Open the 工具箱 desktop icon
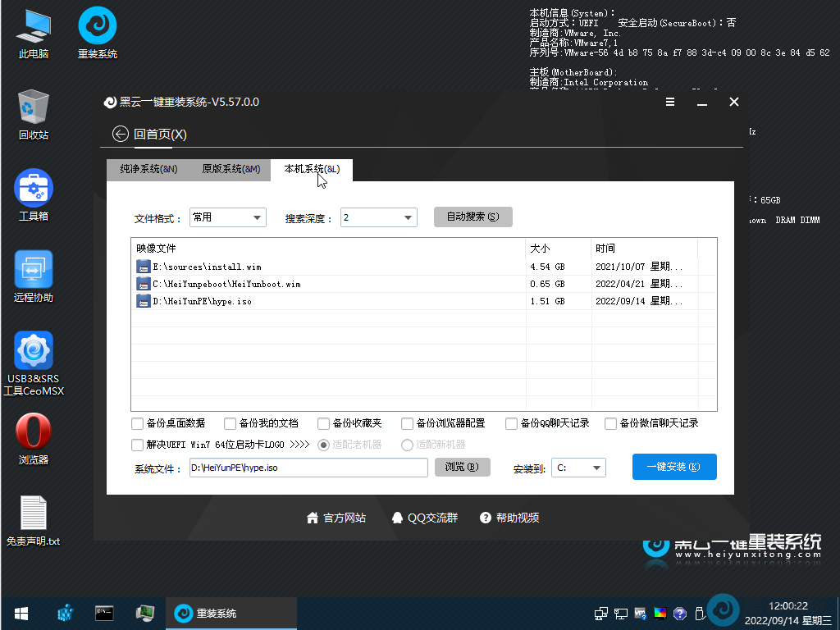This screenshot has width=840, height=630. [x=34, y=189]
